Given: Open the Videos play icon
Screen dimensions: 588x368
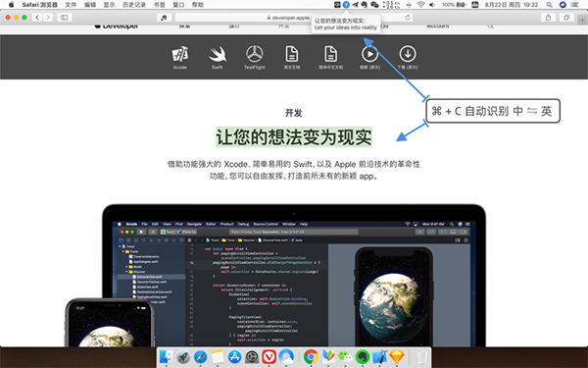Looking at the screenshot, I should pyautogui.click(x=369, y=58).
